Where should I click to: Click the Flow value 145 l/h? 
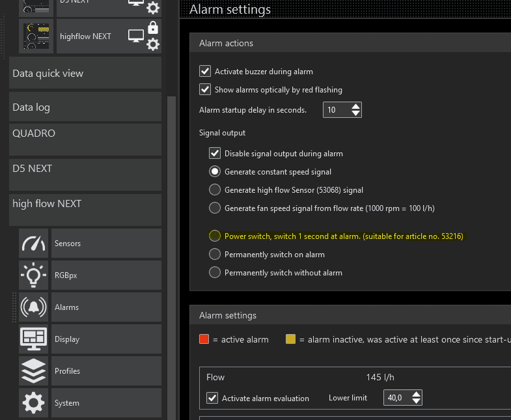[380, 377]
